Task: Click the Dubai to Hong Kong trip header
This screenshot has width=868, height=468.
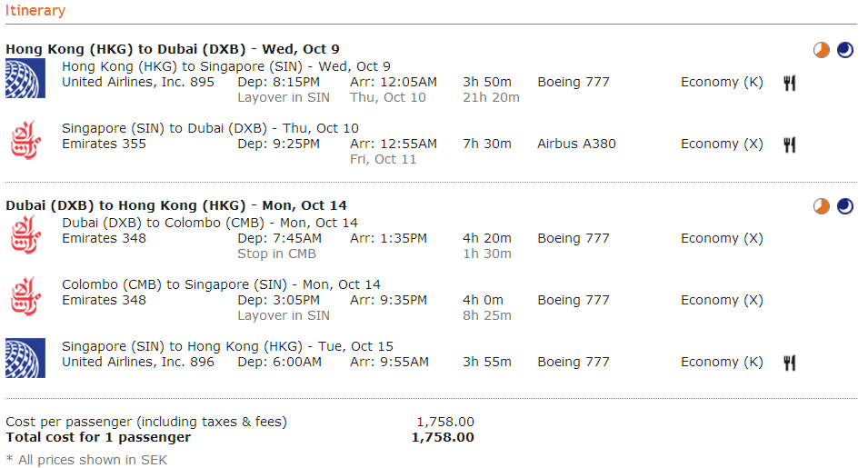Action: (176, 205)
